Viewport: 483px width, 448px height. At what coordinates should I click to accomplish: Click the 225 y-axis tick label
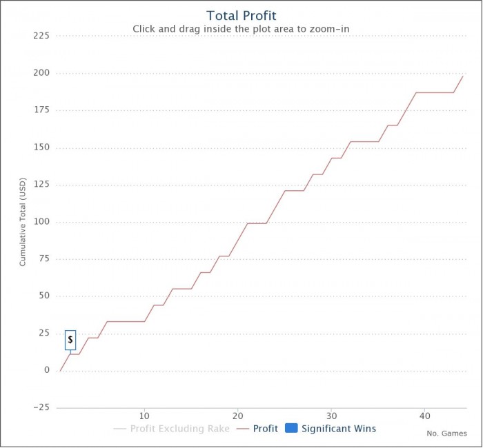(42, 36)
